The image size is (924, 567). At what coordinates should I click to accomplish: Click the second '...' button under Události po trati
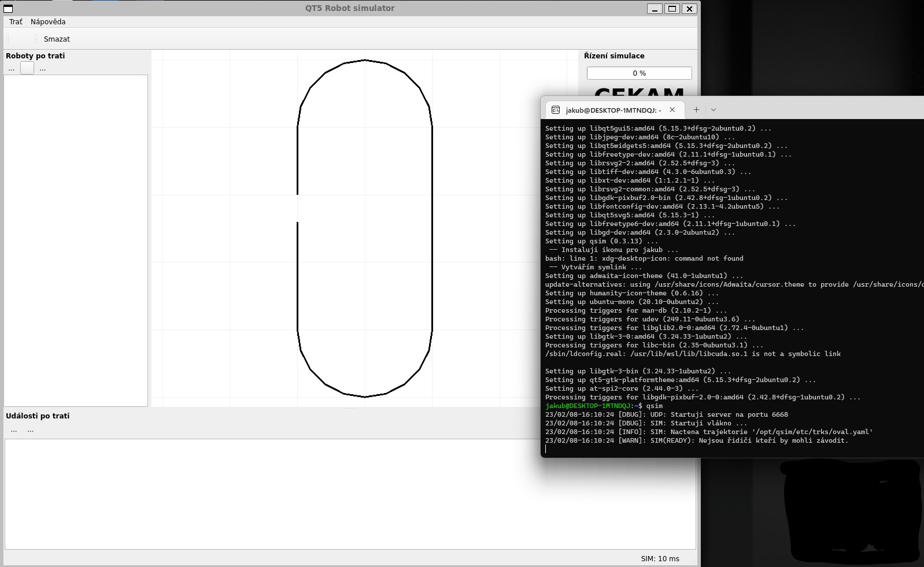(31, 429)
